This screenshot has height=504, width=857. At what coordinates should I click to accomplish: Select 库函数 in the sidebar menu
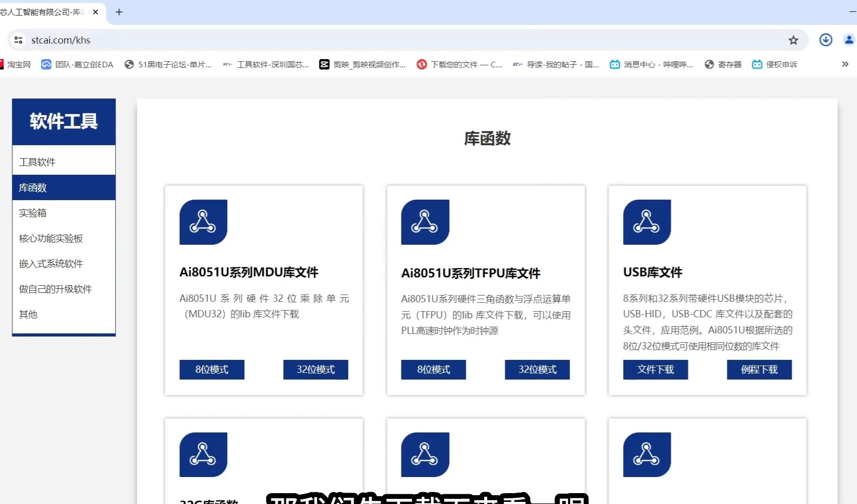click(64, 187)
